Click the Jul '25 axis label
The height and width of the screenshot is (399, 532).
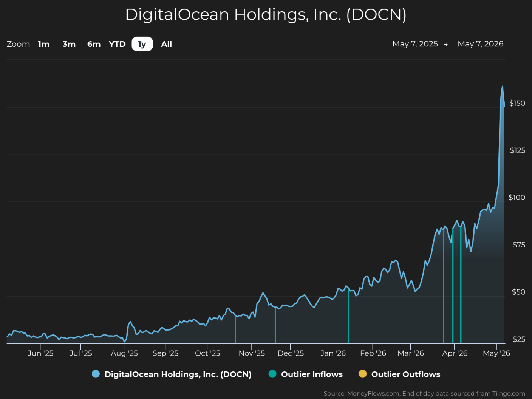point(81,353)
